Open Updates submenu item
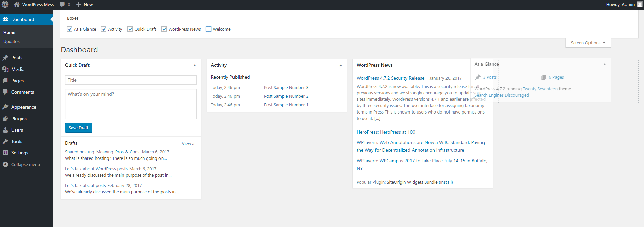 coord(11,41)
